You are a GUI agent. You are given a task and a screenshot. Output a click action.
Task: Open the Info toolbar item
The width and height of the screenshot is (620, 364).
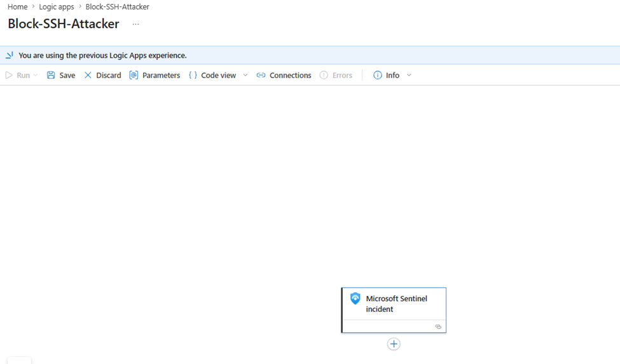click(x=392, y=75)
